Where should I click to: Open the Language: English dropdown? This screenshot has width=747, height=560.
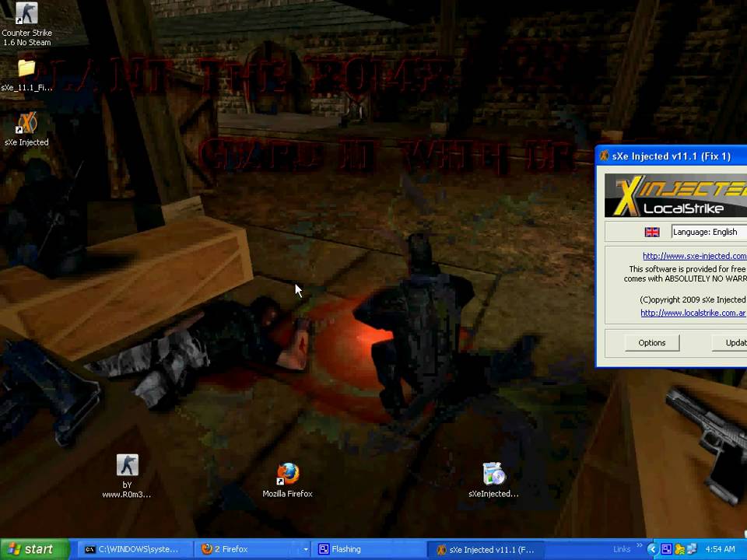[709, 232]
